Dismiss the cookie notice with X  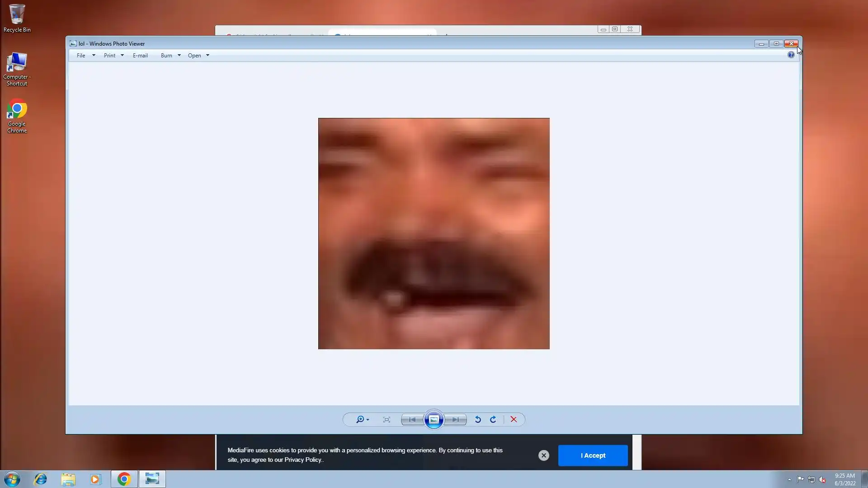pyautogui.click(x=544, y=455)
